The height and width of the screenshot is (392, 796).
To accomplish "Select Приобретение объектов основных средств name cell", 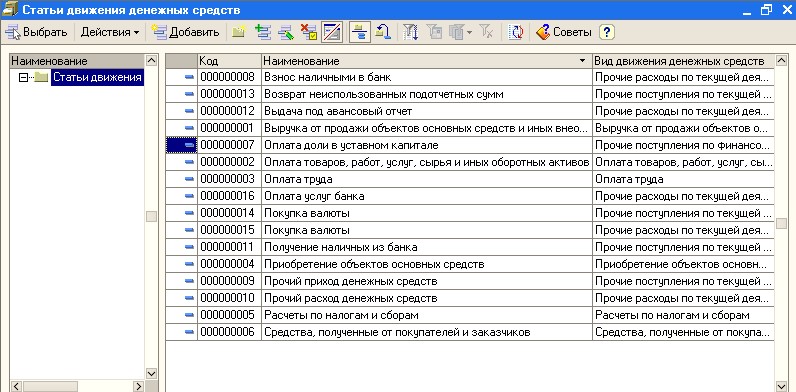I will (x=426, y=264).
